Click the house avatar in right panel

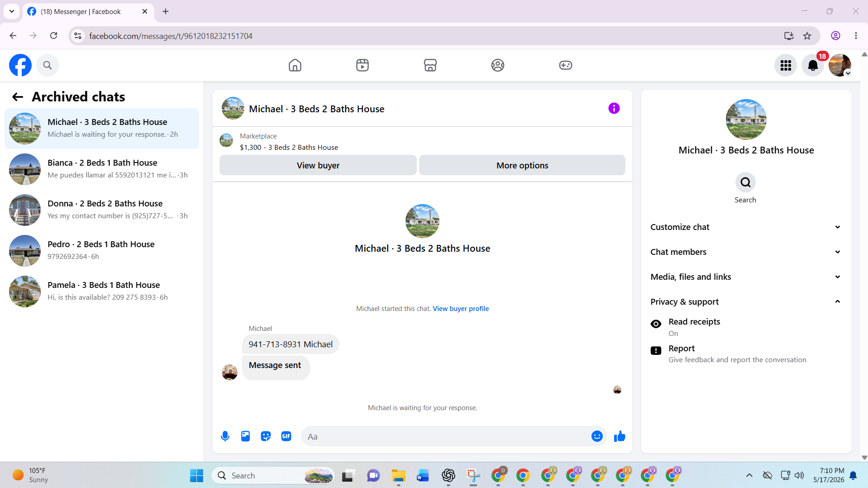(746, 120)
